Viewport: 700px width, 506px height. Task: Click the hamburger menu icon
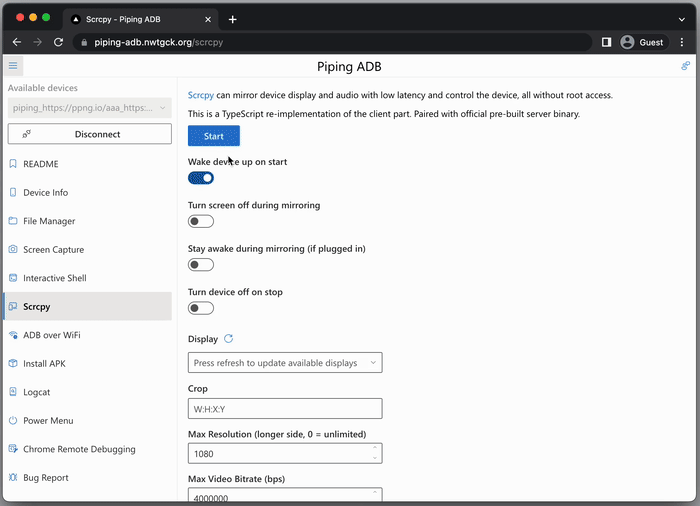click(x=13, y=66)
